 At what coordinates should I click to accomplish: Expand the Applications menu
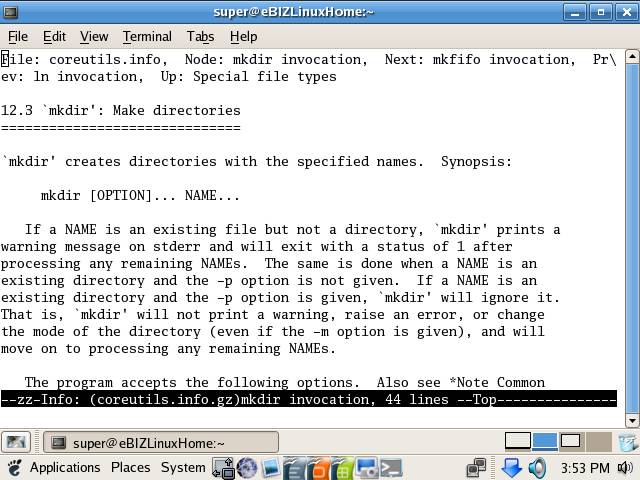pyautogui.click(x=64, y=468)
